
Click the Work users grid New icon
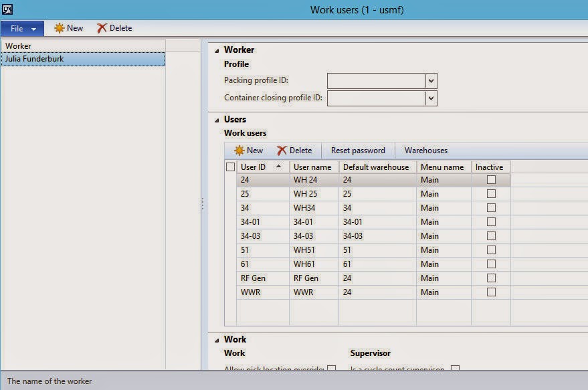239,151
